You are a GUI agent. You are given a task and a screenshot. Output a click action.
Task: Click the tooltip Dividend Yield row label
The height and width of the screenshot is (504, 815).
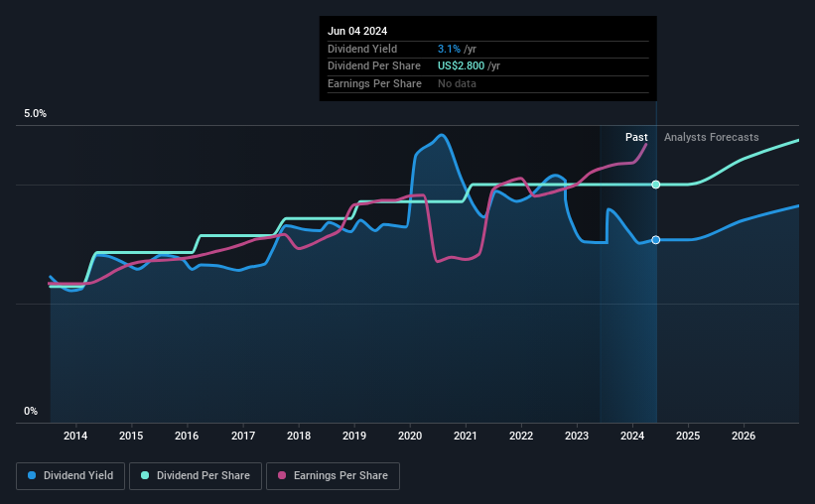[x=362, y=49]
